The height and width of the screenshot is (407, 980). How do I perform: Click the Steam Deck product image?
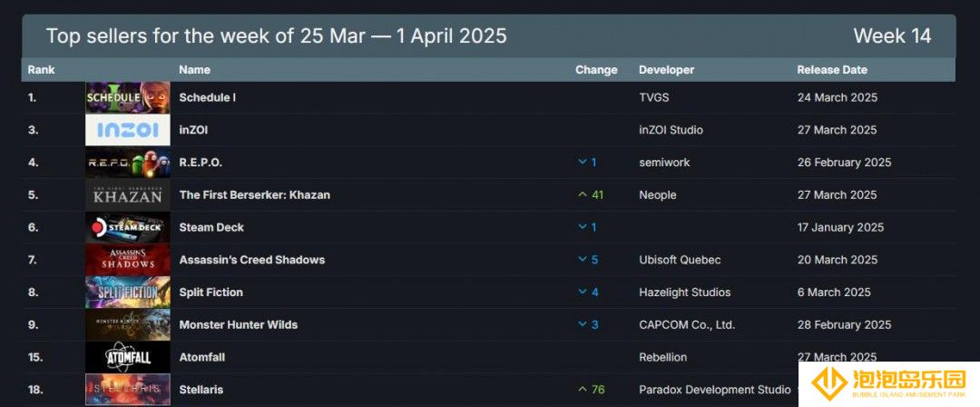point(128,227)
